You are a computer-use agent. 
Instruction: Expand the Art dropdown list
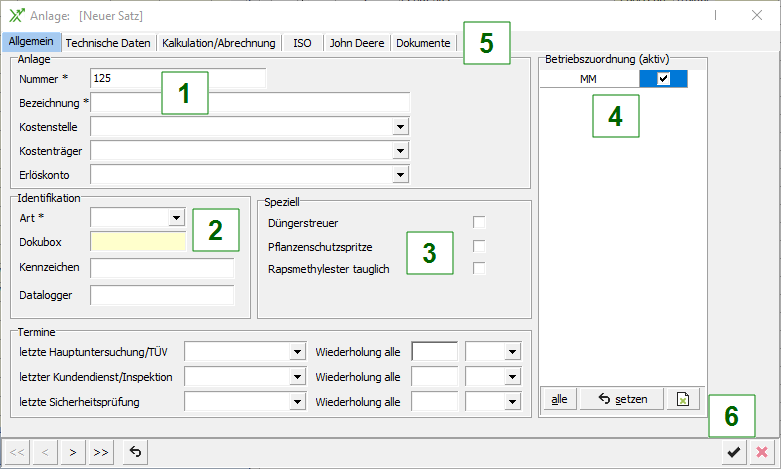176,217
